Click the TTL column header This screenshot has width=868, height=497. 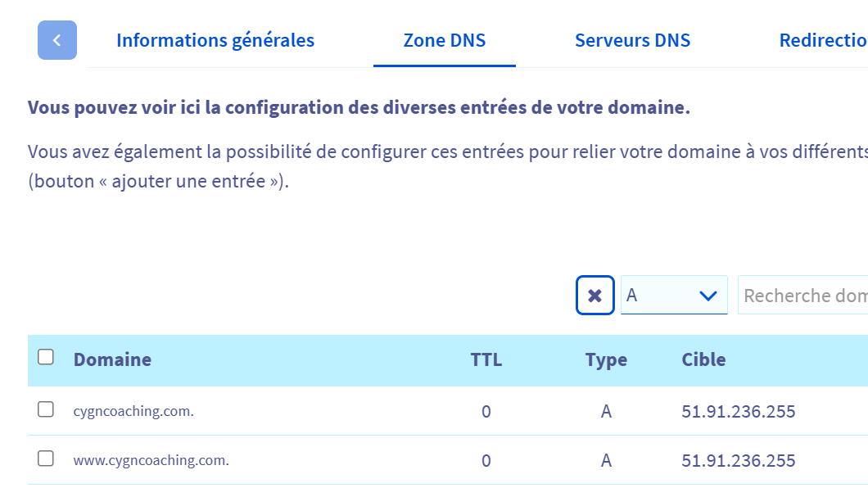(x=486, y=359)
